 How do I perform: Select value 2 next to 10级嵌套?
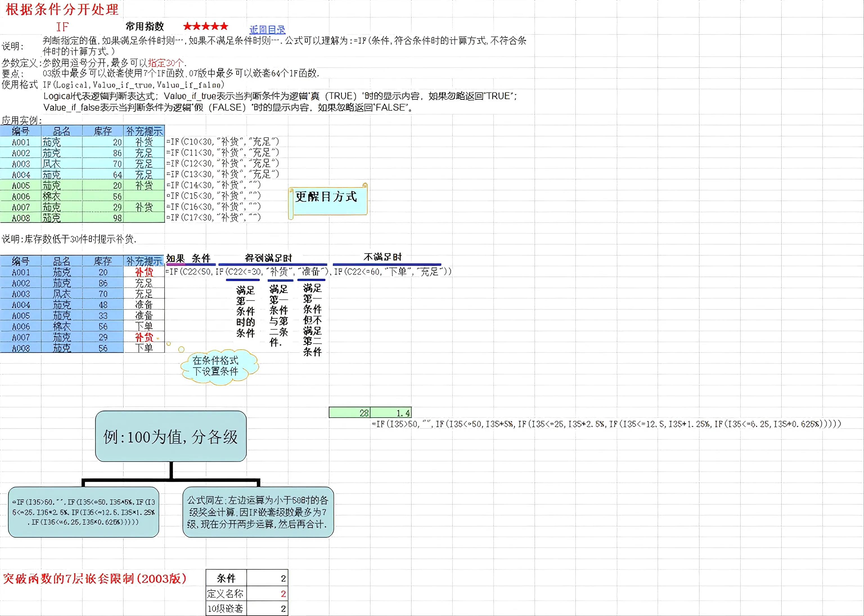coord(267,608)
